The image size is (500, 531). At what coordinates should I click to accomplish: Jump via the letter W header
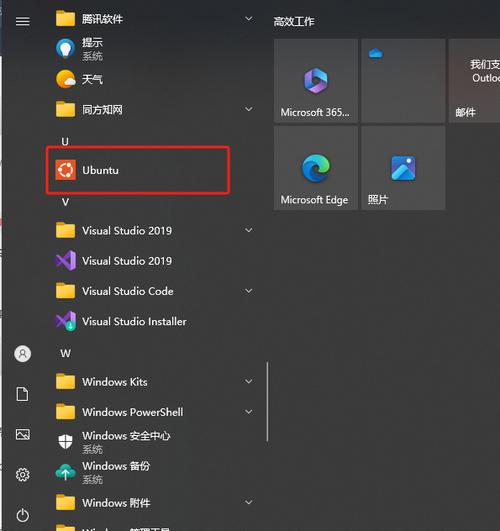point(66,354)
